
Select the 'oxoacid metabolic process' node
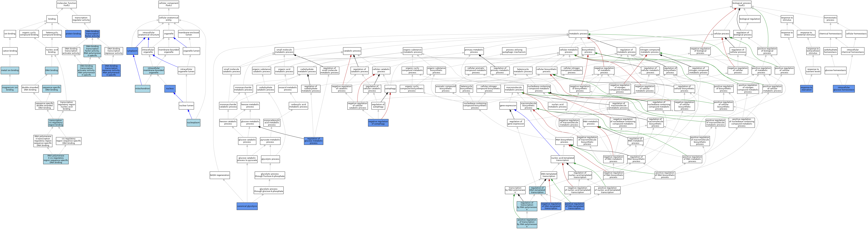coord(288,89)
